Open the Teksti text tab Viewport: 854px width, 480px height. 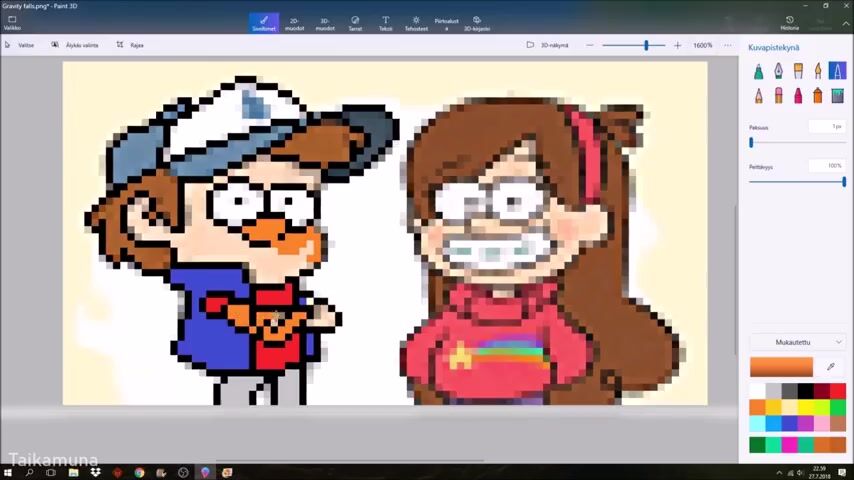[x=386, y=23]
